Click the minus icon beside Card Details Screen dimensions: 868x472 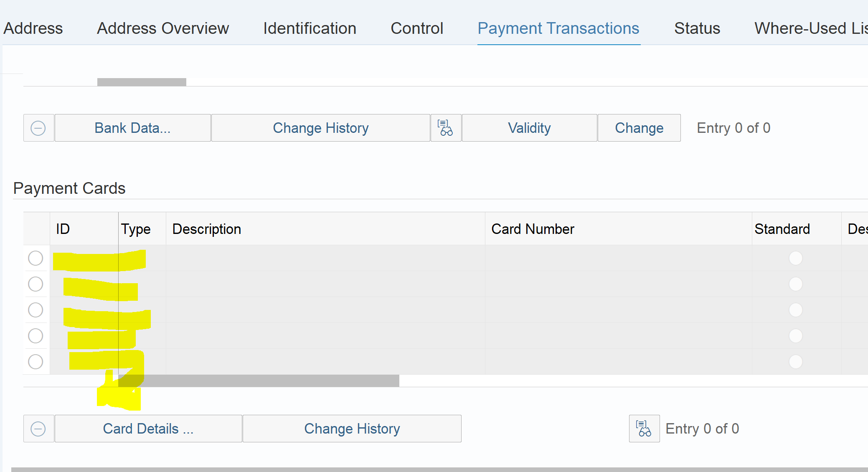38,429
